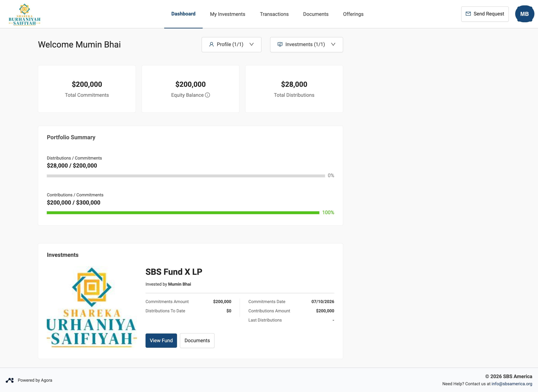Image resolution: width=538 pixels, height=392 pixels.
Task: Open Documents for SBS Fund X LP
Action: pyautogui.click(x=197, y=340)
